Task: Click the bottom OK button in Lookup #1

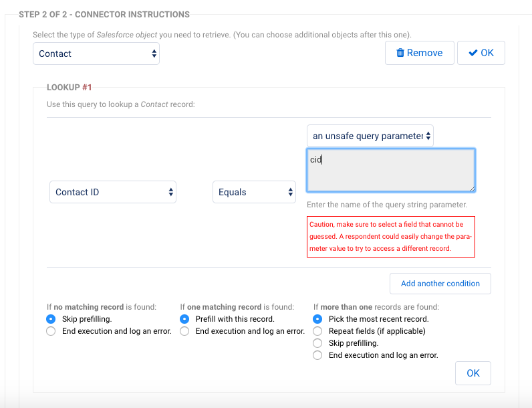Action: click(473, 373)
